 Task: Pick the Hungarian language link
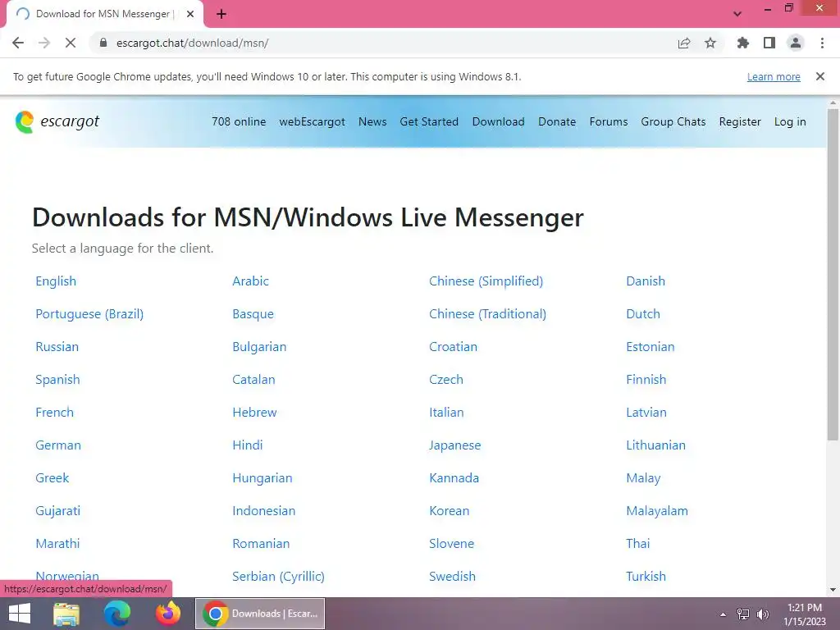point(262,478)
